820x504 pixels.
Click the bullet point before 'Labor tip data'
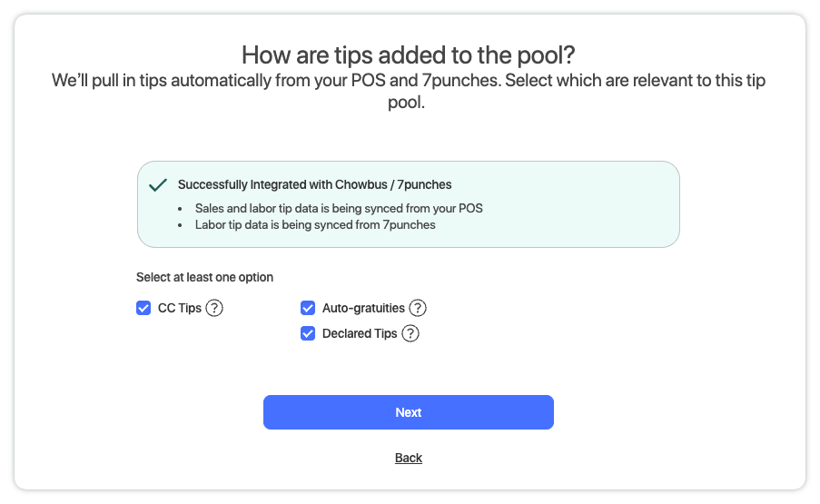click(183, 225)
